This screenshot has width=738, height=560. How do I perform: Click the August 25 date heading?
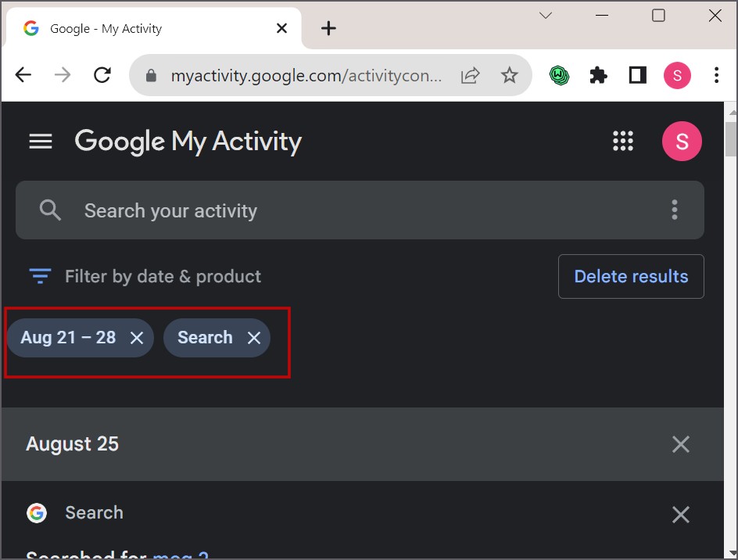(73, 443)
